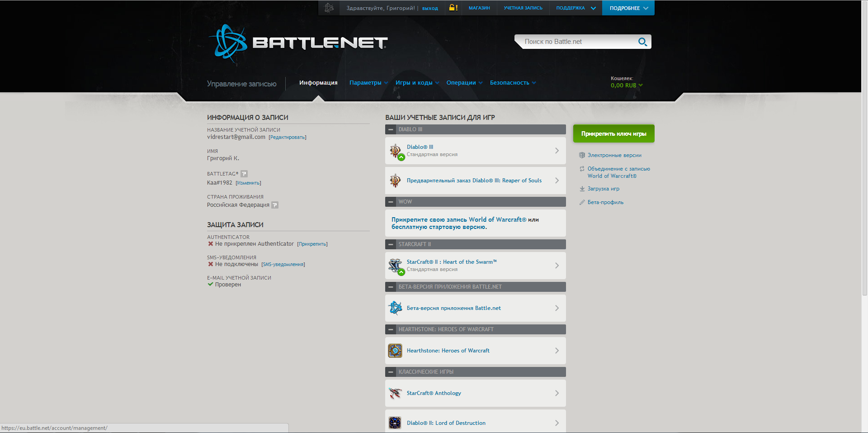This screenshot has width=868, height=433.
Task: Collapse the classic games section
Action: click(391, 372)
